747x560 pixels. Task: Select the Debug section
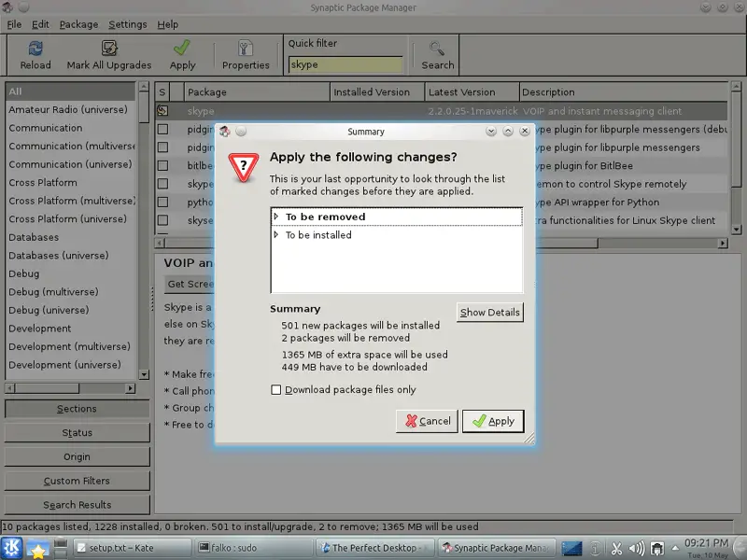coord(71,273)
